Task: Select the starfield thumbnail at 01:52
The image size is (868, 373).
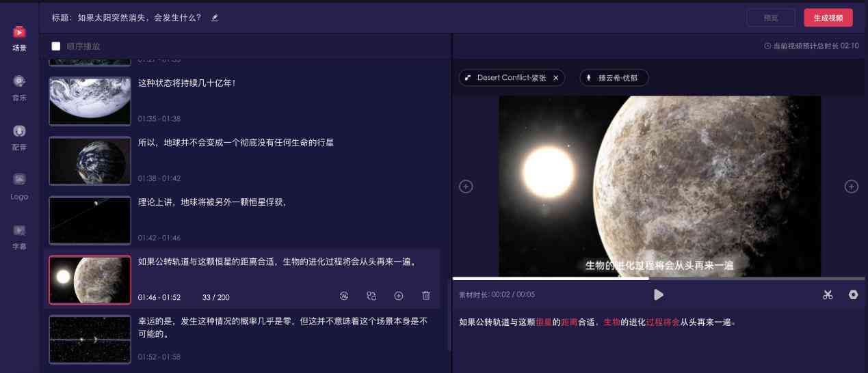Action: point(90,340)
